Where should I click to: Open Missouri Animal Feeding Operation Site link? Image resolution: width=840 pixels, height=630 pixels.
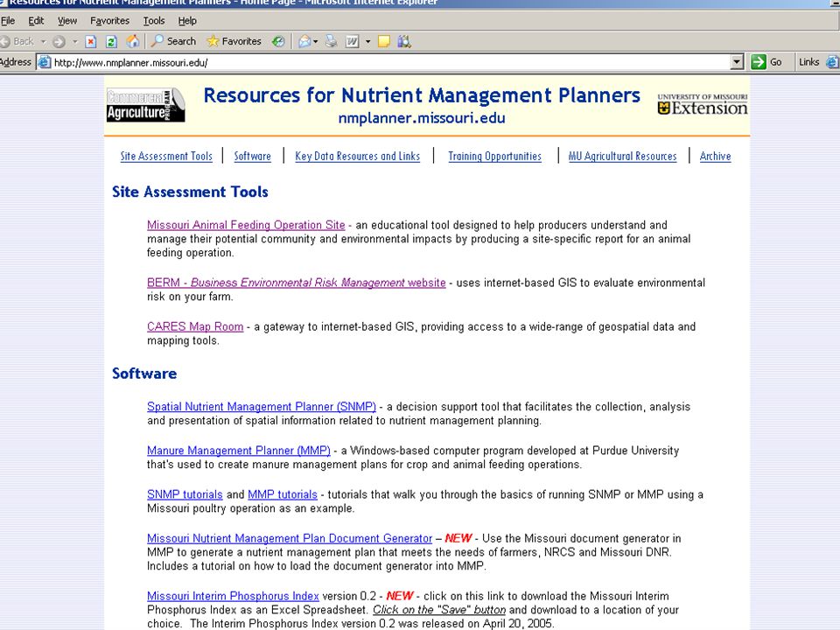point(246,225)
